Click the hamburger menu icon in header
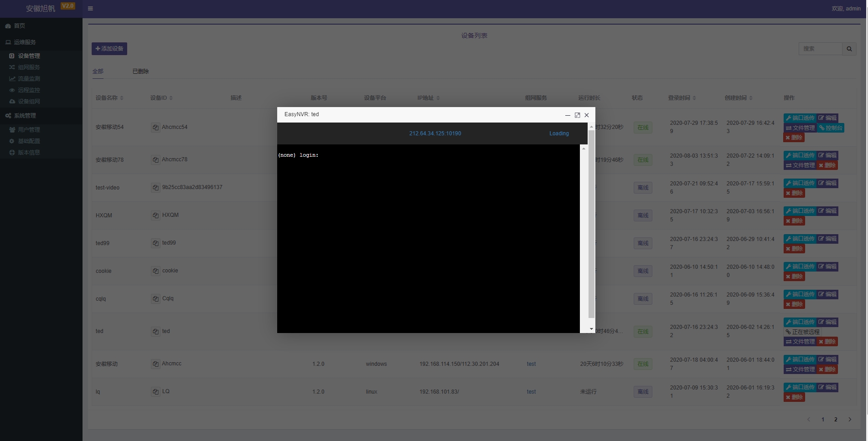The height and width of the screenshot is (441, 868). tap(90, 8)
